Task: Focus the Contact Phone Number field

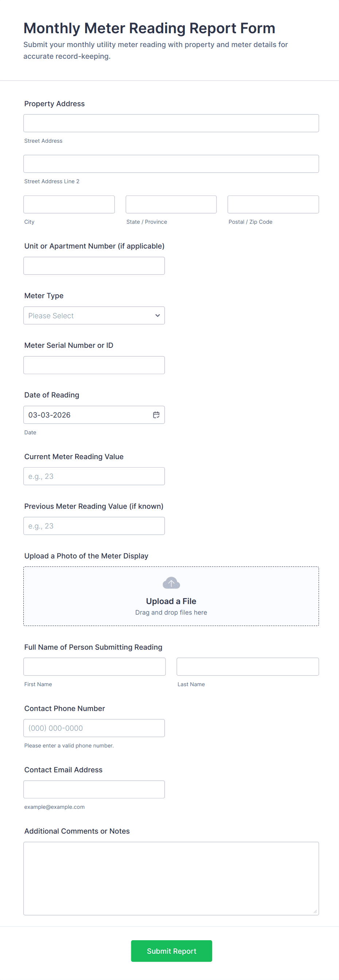Action: click(x=94, y=728)
